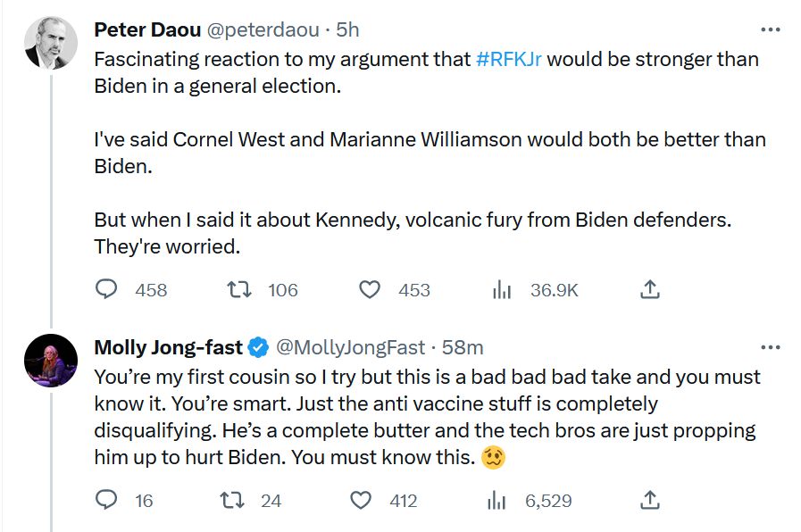This screenshot has width=801, height=532.
Task: Retweet Molly Jong-fast's reply
Action: (233, 501)
